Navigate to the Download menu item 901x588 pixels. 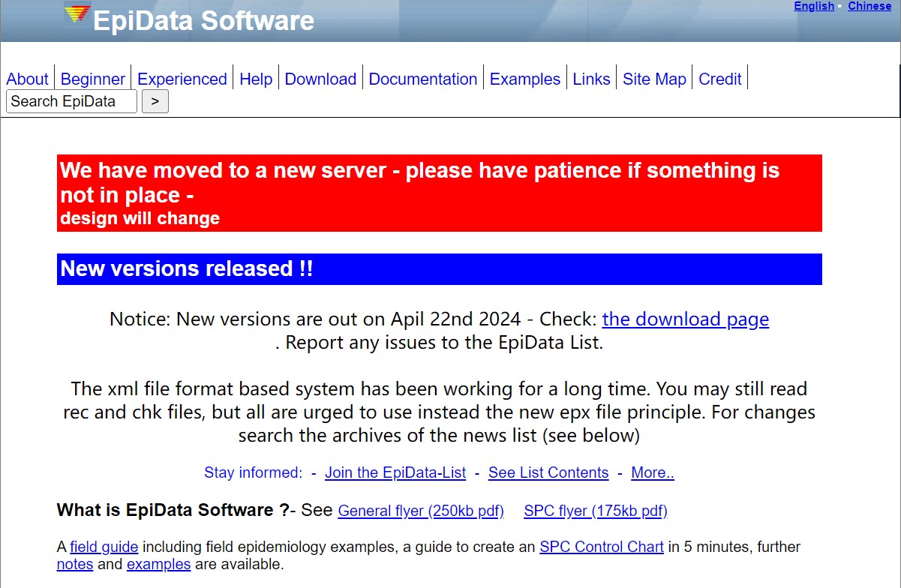pyautogui.click(x=320, y=79)
